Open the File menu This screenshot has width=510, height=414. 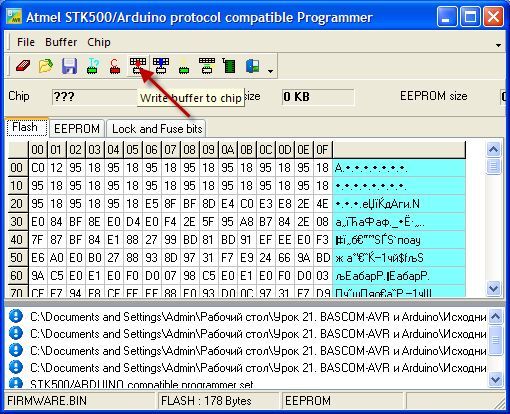(x=26, y=42)
